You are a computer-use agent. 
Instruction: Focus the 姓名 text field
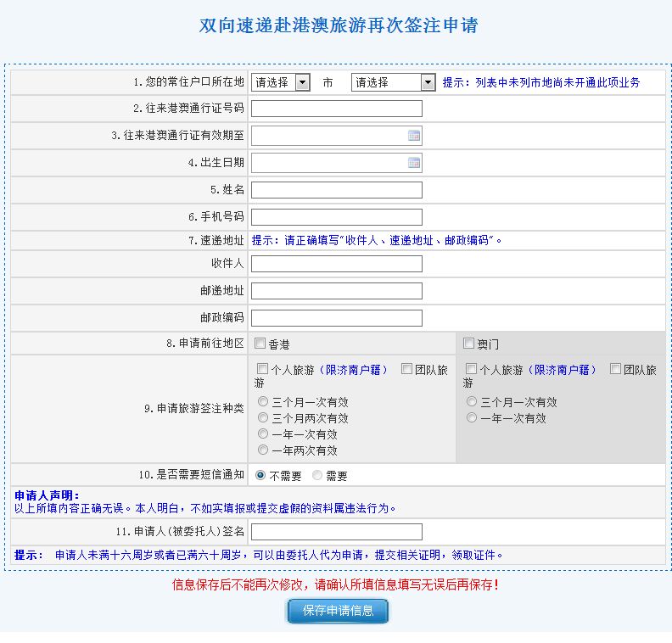coord(337,190)
